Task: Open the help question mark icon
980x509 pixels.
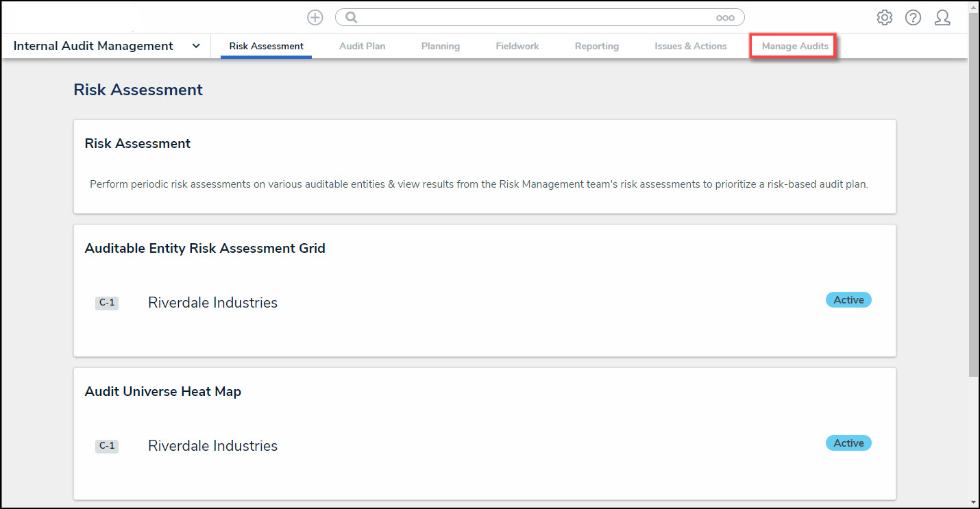Action: click(913, 18)
